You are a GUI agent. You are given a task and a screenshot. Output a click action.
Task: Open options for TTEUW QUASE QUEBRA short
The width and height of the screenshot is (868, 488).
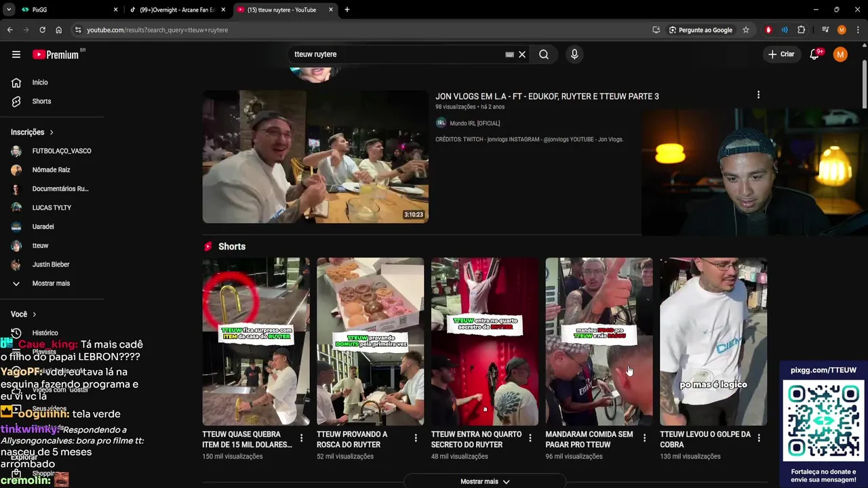pyautogui.click(x=302, y=439)
